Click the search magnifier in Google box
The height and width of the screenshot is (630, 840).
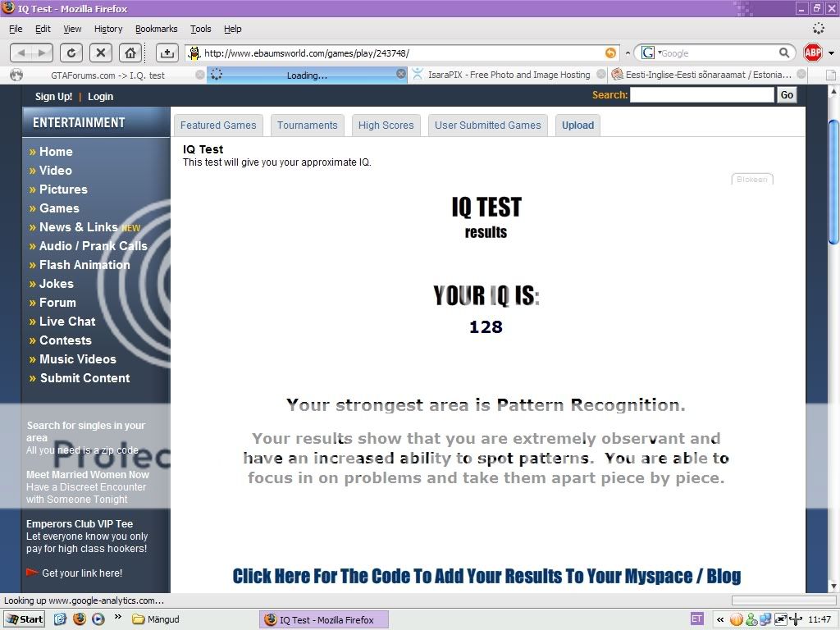(x=784, y=52)
